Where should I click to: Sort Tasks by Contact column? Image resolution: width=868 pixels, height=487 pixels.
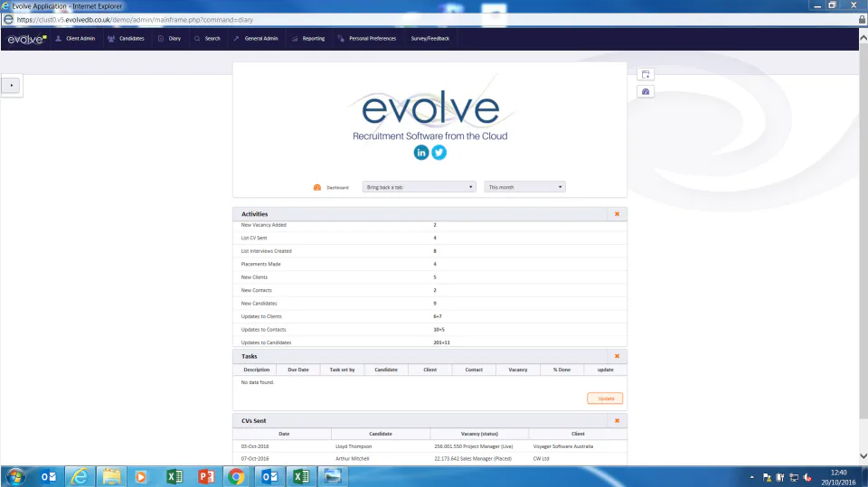tap(474, 370)
